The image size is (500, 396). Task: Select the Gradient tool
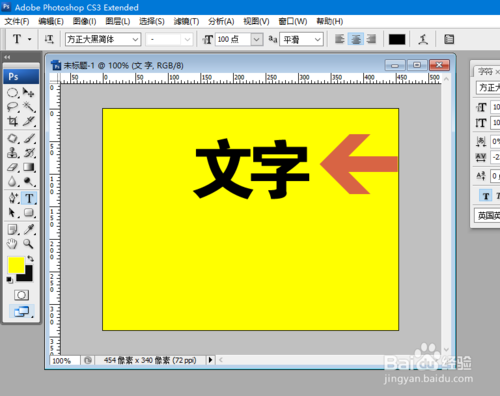(29, 167)
